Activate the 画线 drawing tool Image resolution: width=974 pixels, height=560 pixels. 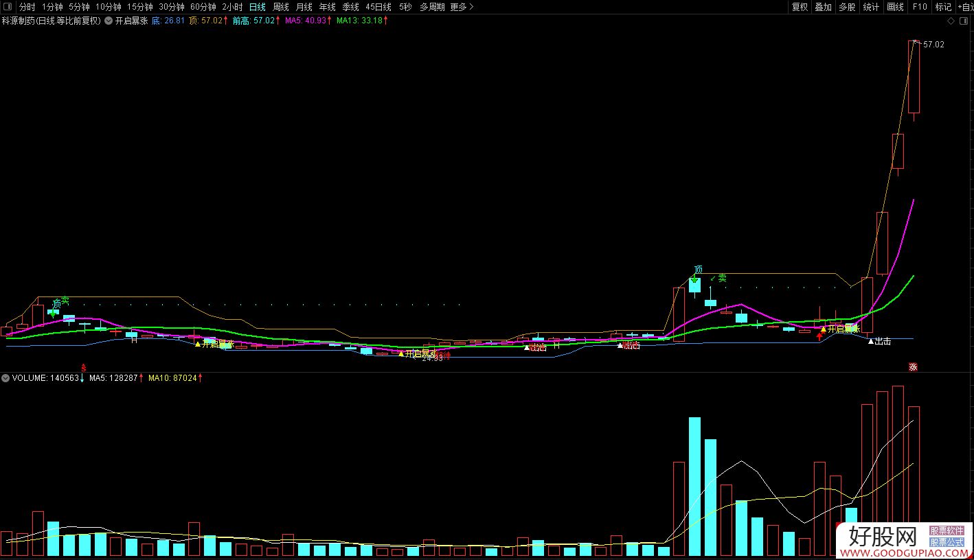896,7
